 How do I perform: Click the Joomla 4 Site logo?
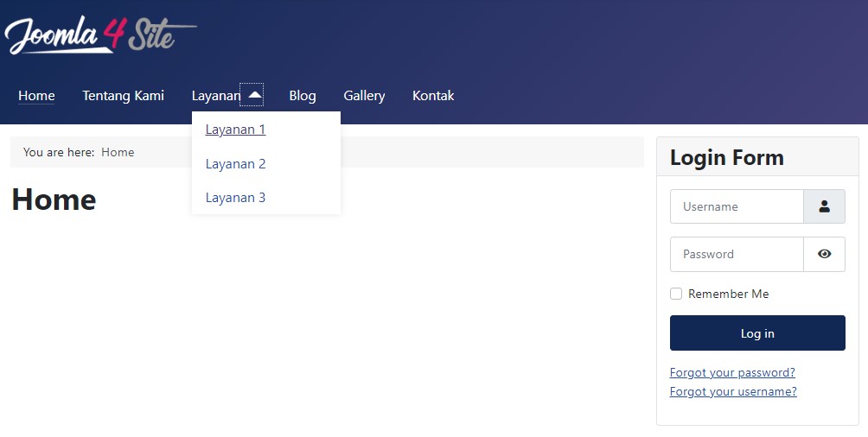pyautogui.click(x=99, y=35)
